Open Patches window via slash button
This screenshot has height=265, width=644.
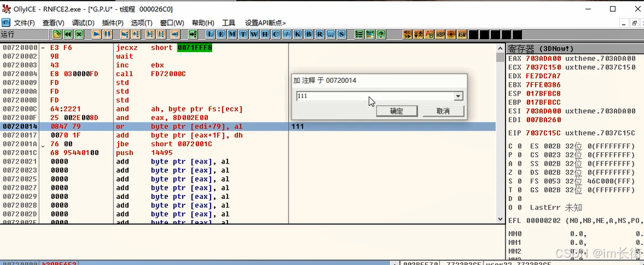[x=287, y=34]
